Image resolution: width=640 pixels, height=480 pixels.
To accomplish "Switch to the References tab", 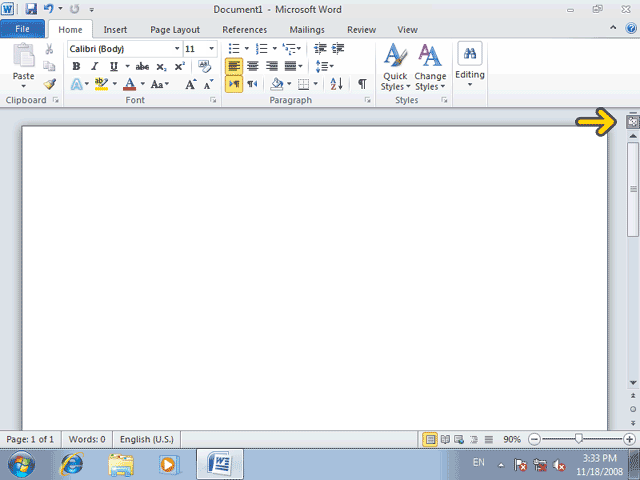I will click(244, 29).
